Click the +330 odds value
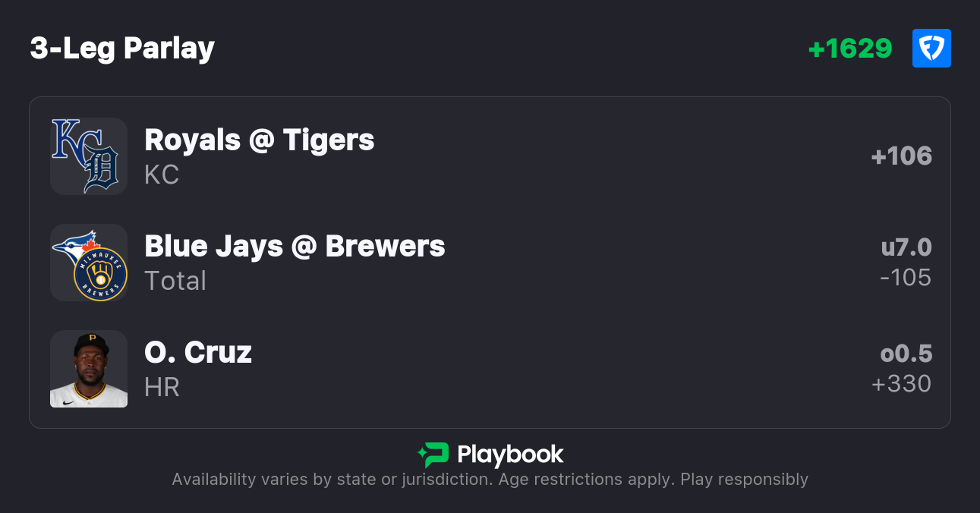This screenshot has width=980, height=513. [x=901, y=384]
